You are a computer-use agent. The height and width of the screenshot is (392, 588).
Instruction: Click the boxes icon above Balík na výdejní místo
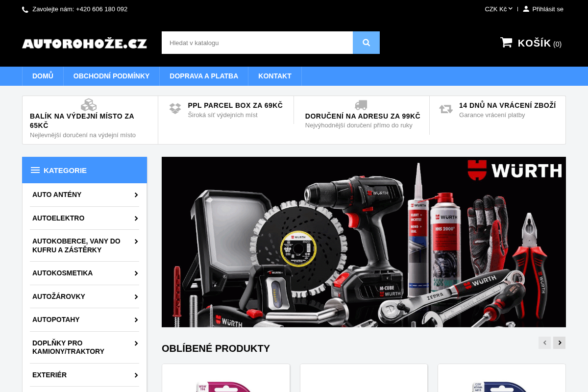tap(89, 105)
